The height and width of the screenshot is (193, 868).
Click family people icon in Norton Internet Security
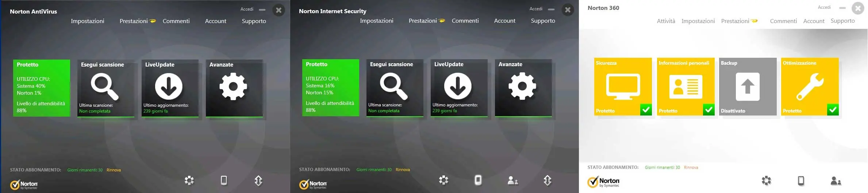click(x=513, y=180)
